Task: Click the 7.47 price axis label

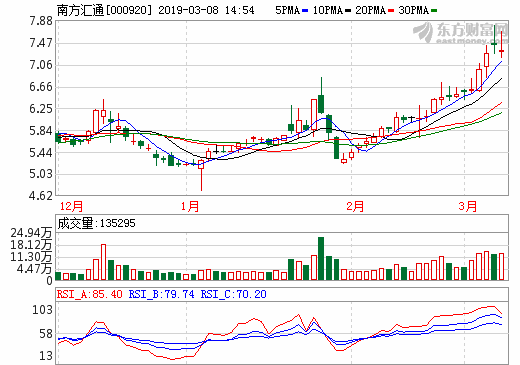Action: pos(41,43)
